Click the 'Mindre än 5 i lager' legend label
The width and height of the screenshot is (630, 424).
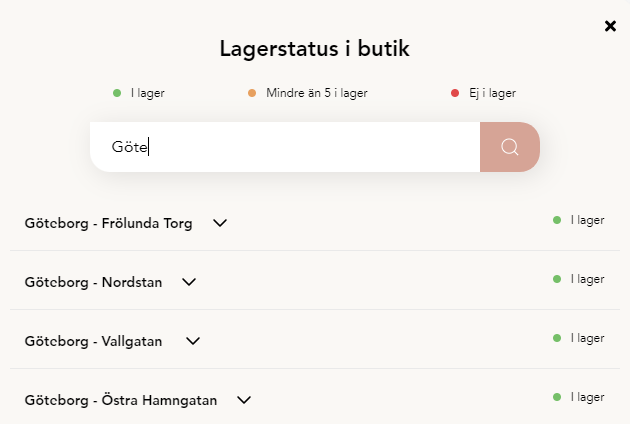tap(317, 93)
